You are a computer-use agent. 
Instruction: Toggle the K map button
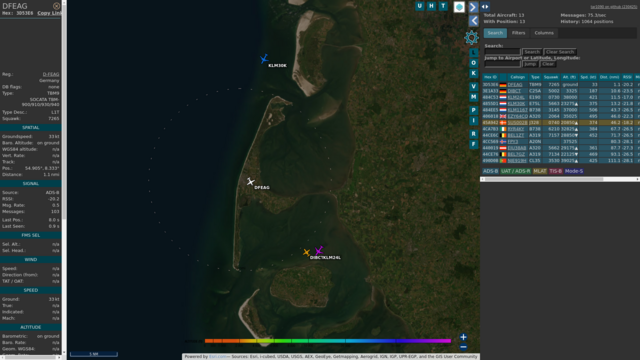pyautogui.click(x=473, y=73)
